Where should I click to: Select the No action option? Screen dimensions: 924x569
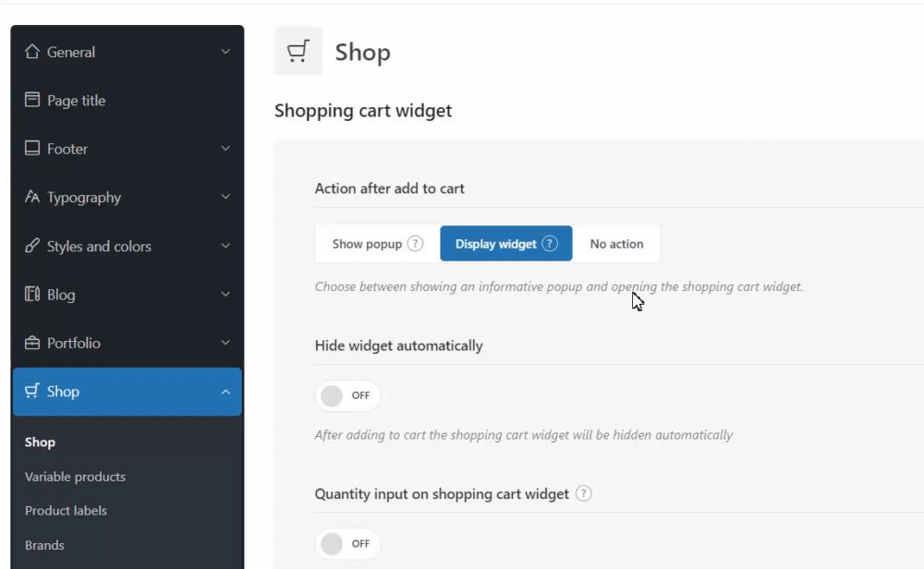click(x=616, y=244)
